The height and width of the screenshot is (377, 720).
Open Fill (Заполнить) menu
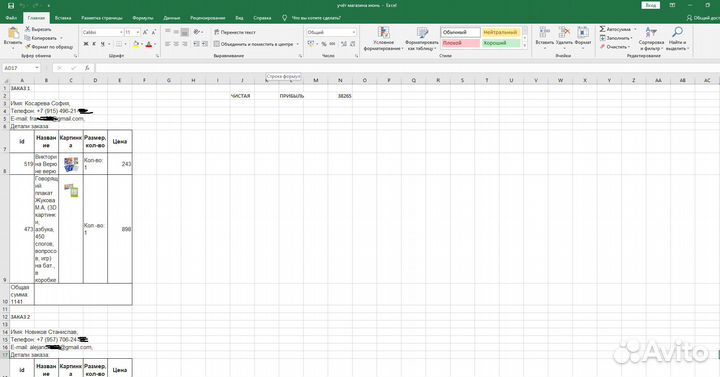tap(616, 38)
